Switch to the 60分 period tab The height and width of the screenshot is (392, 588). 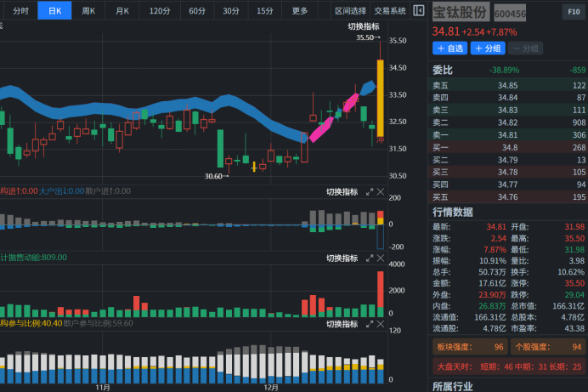pos(197,11)
